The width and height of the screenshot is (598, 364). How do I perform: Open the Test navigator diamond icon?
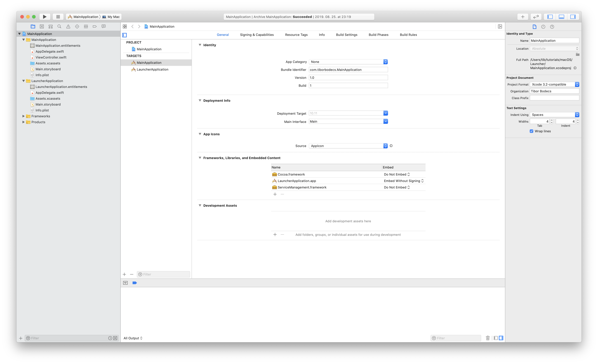click(x=77, y=26)
